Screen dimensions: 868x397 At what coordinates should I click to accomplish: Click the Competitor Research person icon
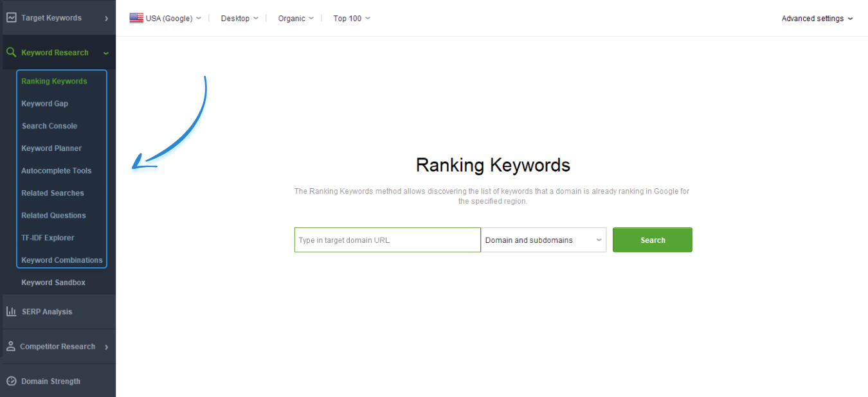(11, 346)
